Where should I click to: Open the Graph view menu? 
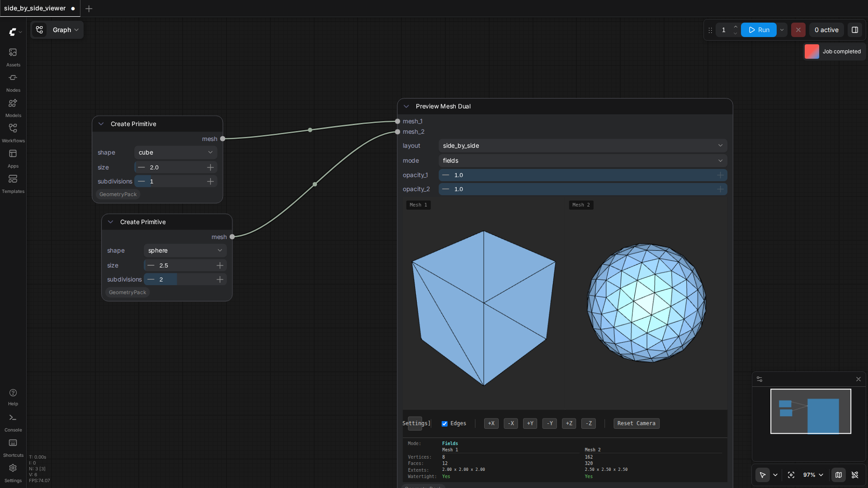(x=57, y=30)
